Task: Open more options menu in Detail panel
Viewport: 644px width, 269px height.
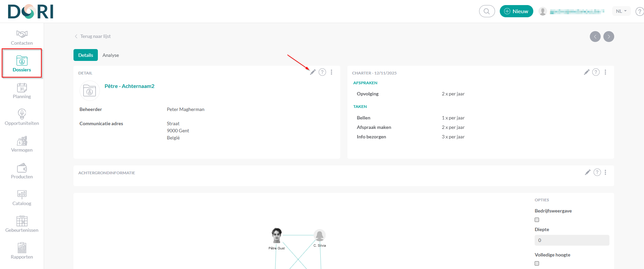Action: tap(331, 72)
